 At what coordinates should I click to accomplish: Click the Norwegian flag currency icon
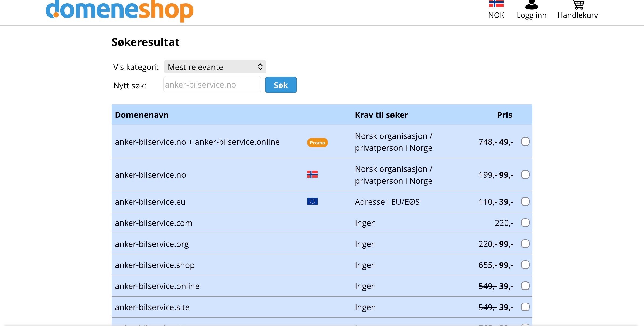496,4
